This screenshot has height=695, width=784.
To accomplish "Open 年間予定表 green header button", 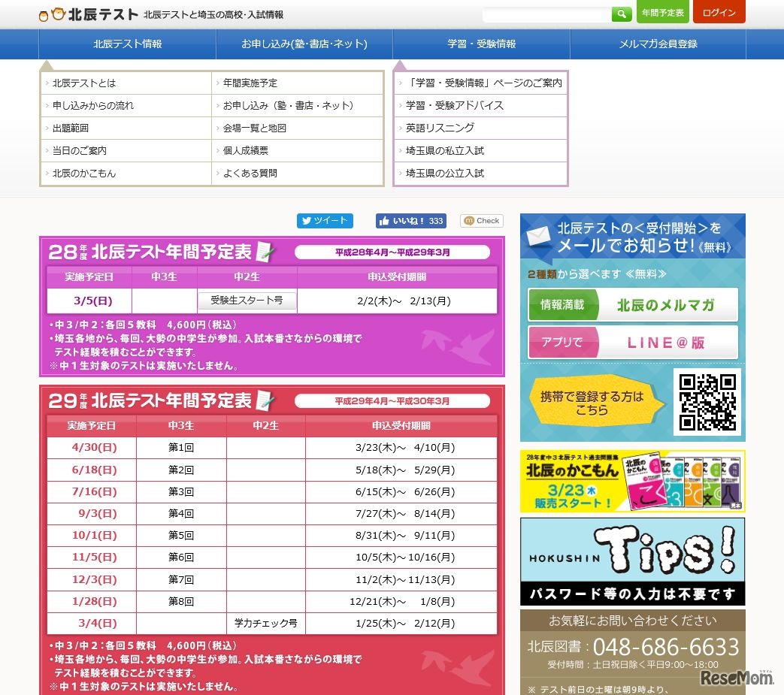I will [662, 12].
